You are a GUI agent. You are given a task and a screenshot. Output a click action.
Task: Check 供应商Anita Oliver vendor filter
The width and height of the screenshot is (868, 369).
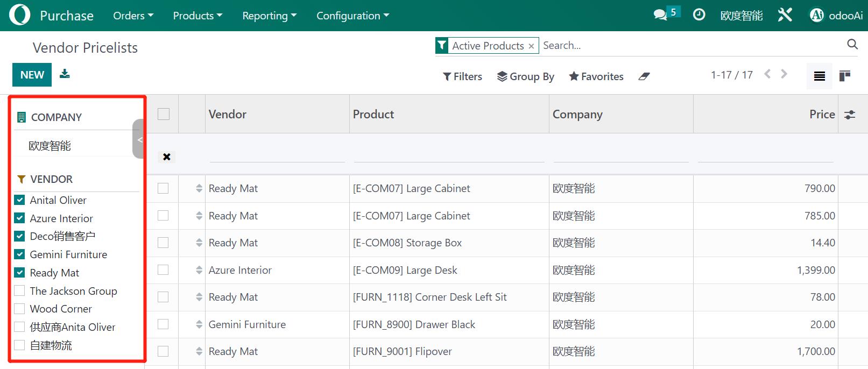pyautogui.click(x=19, y=327)
